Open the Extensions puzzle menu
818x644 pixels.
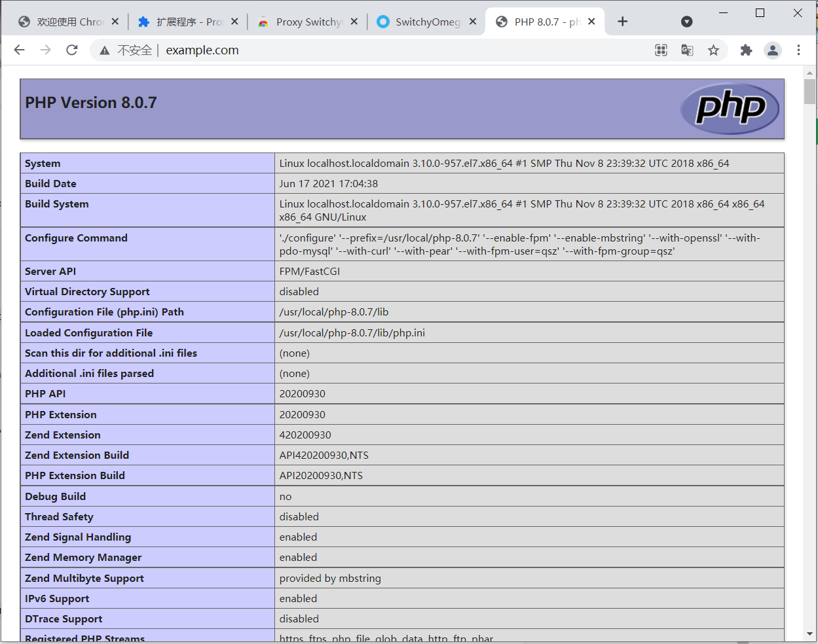[746, 50]
